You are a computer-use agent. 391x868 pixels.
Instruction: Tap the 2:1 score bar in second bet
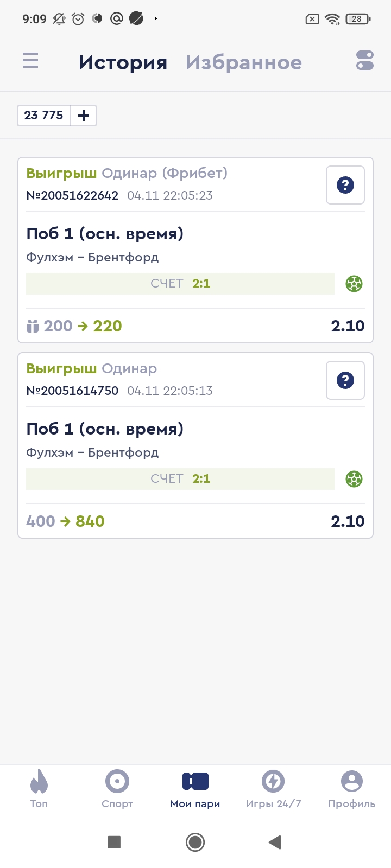click(x=180, y=479)
